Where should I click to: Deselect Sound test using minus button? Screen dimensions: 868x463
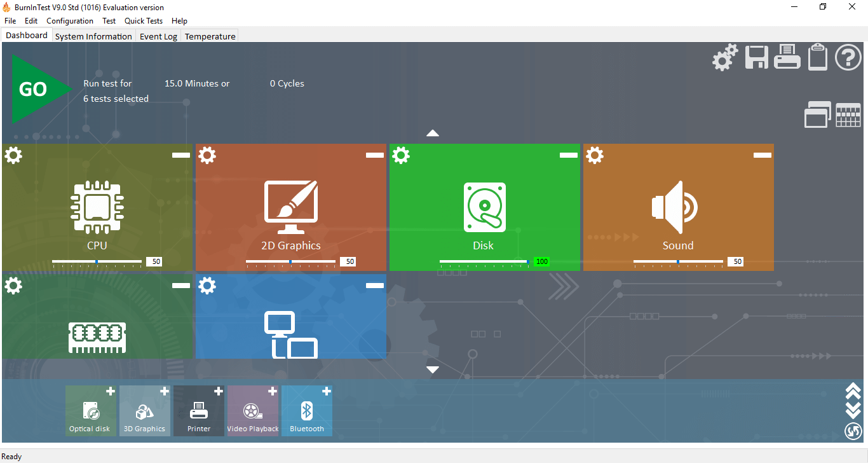[x=762, y=155]
